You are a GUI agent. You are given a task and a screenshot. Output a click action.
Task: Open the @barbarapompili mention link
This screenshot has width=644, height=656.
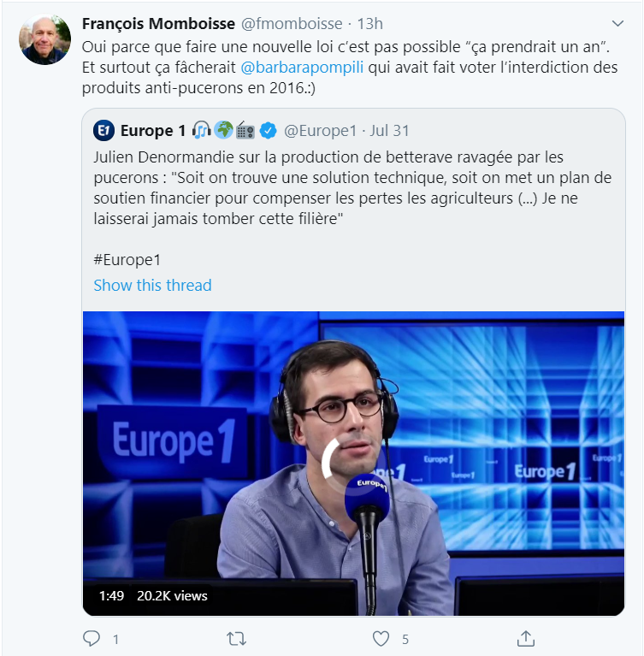click(302, 68)
